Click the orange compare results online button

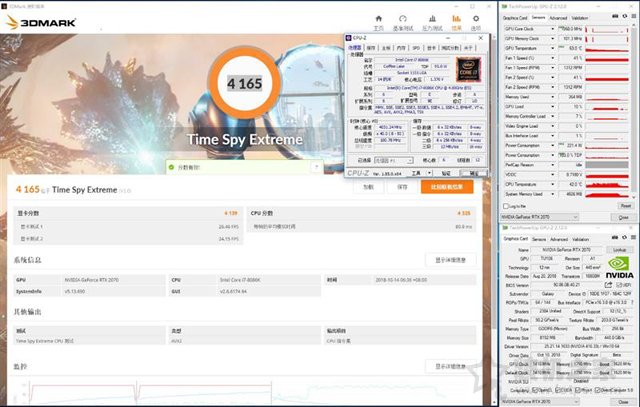[445, 186]
